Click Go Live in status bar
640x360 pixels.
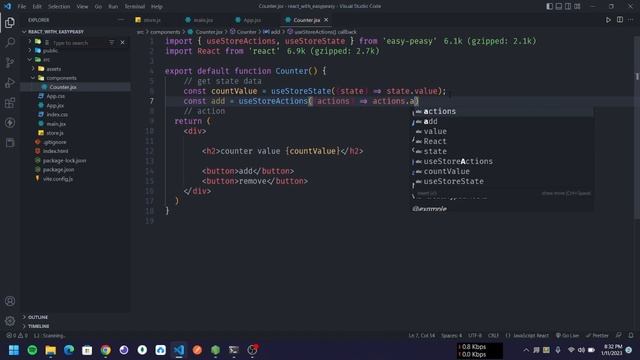tap(567, 336)
